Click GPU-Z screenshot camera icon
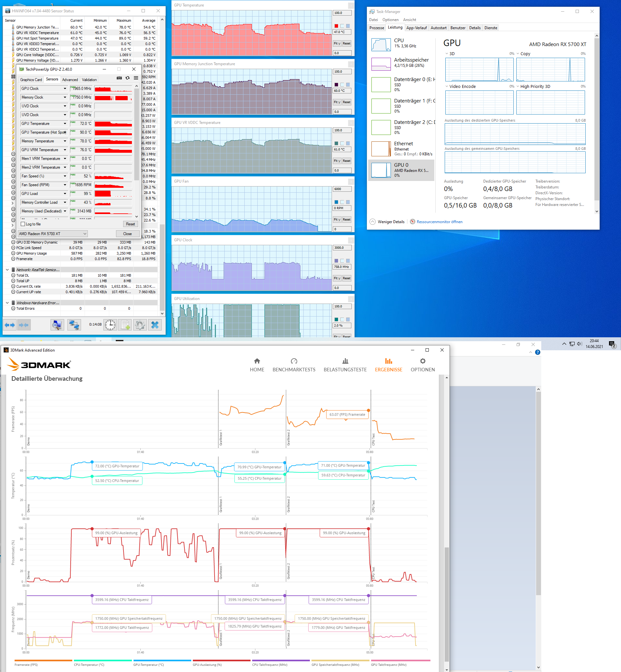621x672 pixels. tap(119, 78)
